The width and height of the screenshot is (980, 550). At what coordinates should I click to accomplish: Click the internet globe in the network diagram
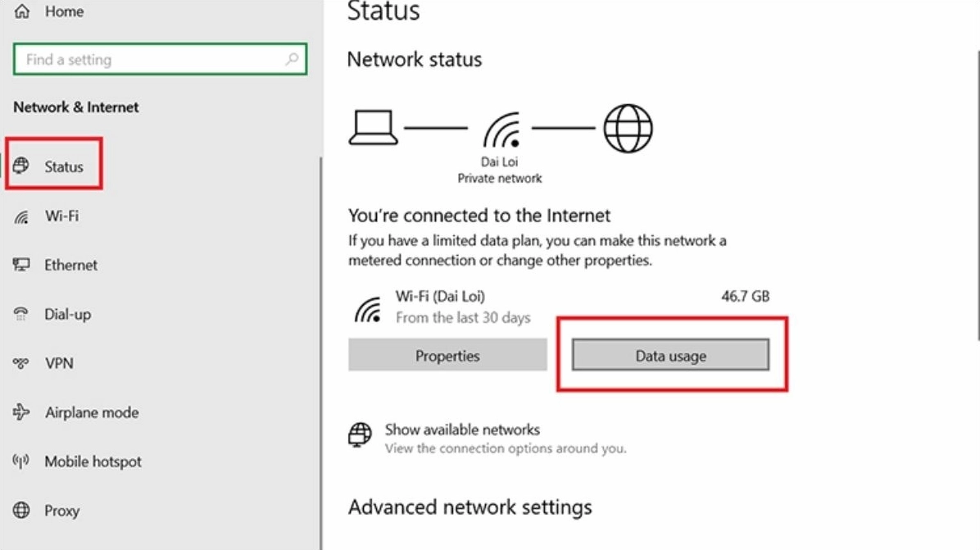pos(627,127)
